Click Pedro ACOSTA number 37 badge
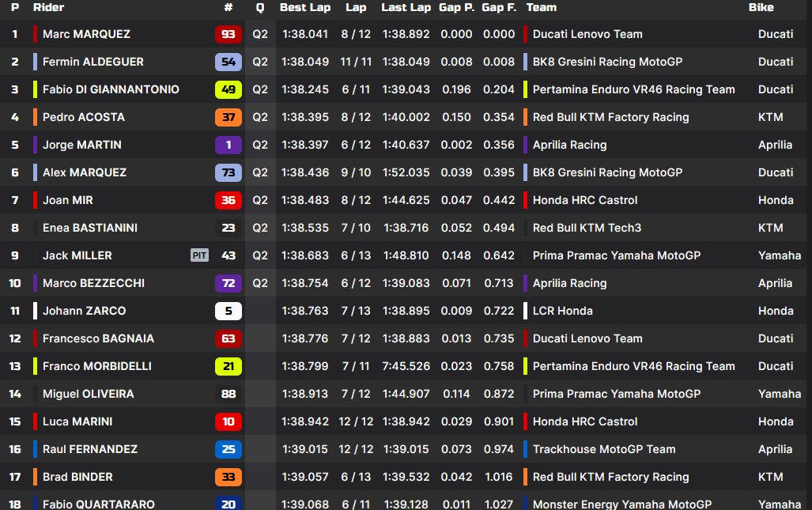The height and width of the screenshot is (510, 812). pyautogui.click(x=228, y=118)
